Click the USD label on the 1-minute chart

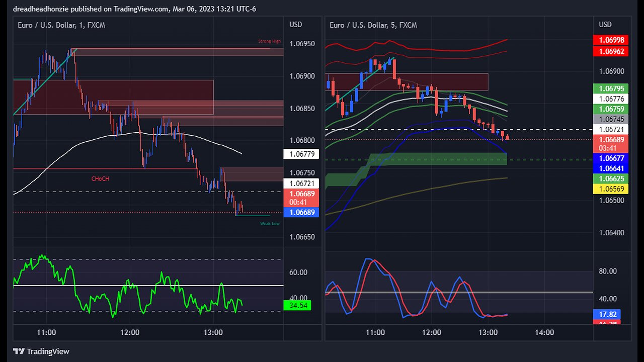(296, 25)
